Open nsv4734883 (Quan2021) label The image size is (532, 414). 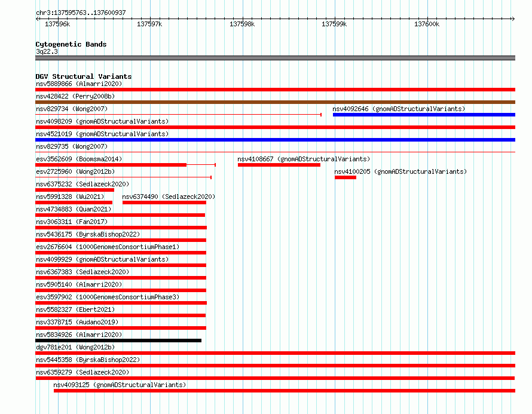pos(74,209)
